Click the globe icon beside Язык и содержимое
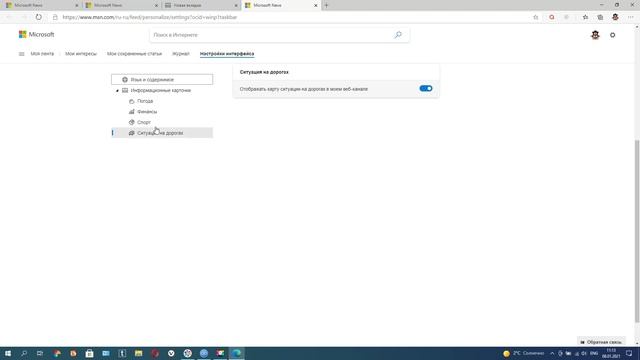The image size is (640, 360). 125,80
